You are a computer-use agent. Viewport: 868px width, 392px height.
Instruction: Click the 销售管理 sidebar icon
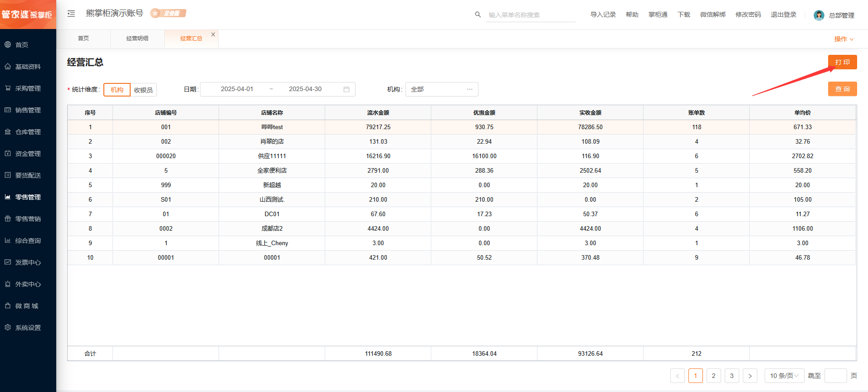coord(8,110)
